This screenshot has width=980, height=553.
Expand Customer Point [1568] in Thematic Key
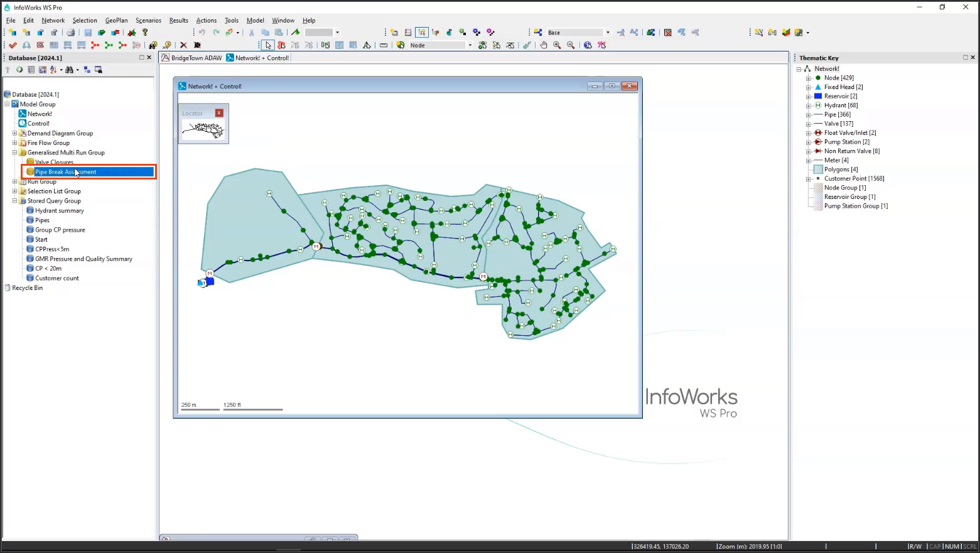809,179
